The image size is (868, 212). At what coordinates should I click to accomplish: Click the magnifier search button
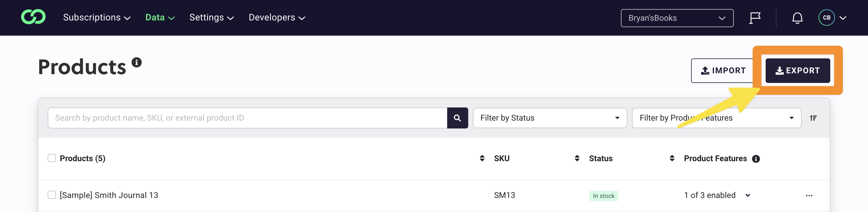pyautogui.click(x=457, y=118)
